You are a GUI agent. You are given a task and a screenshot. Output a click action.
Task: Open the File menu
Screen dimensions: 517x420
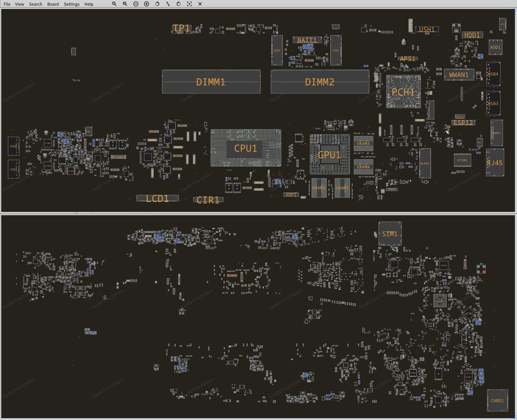point(7,4)
